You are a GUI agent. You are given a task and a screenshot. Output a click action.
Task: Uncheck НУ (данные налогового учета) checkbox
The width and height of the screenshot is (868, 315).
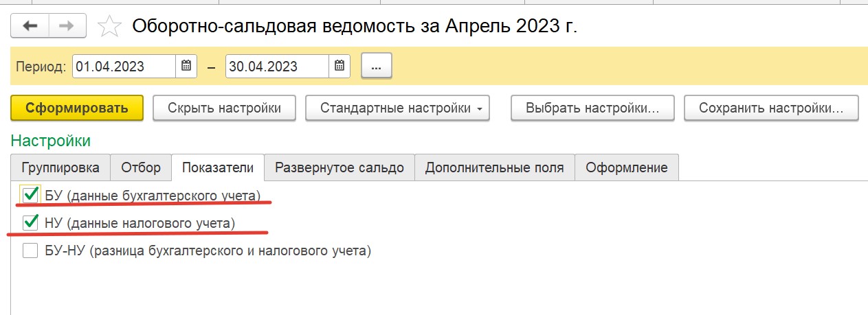tap(30, 222)
